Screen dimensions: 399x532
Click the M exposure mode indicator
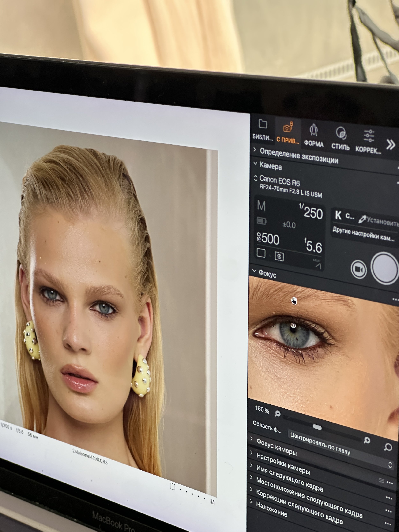click(261, 206)
